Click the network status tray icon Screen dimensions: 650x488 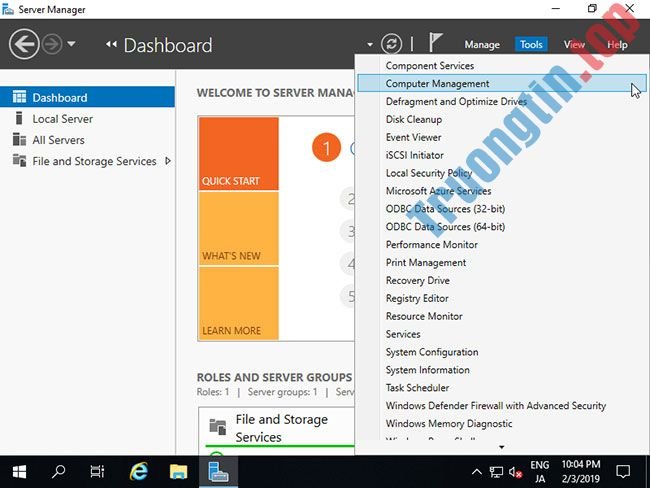pyautogui.click(x=496, y=472)
